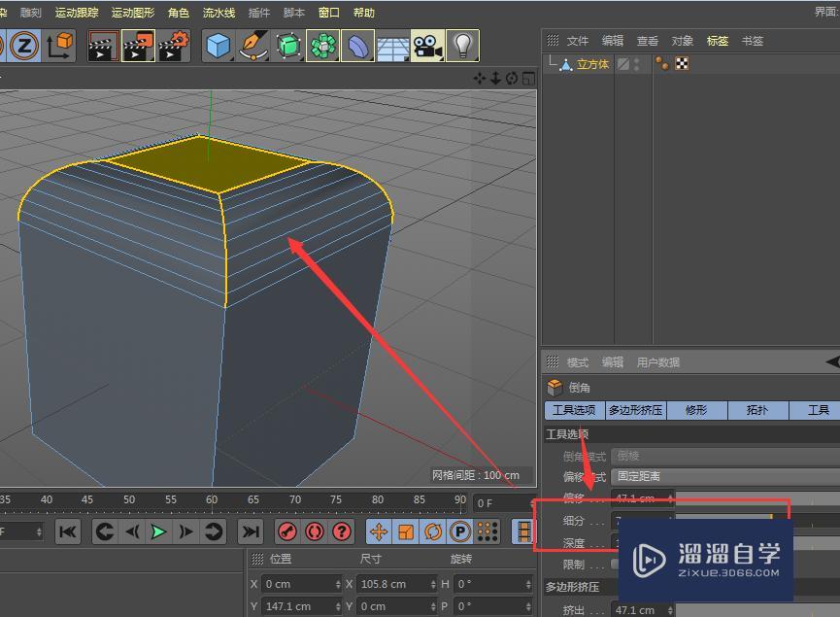Image resolution: width=840 pixels, height=617 pixels.
Task: Open the green array generator icon
Action: click(x=322, y=46)
